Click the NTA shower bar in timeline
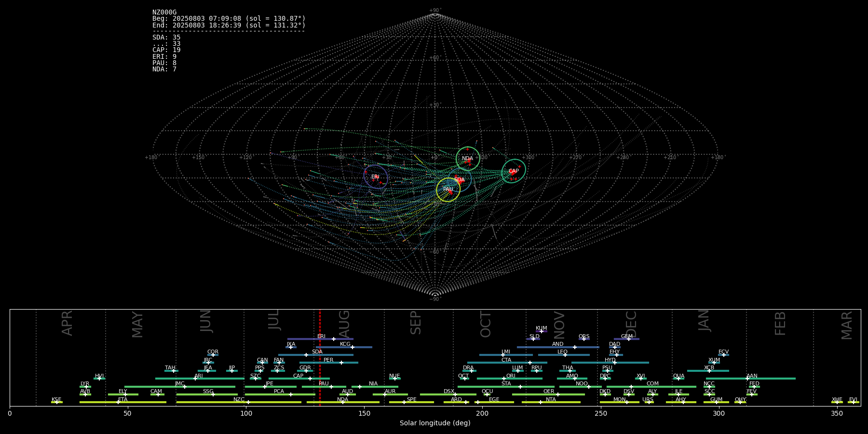The height and width of the screenshot is (434, 868). [551, 402]
